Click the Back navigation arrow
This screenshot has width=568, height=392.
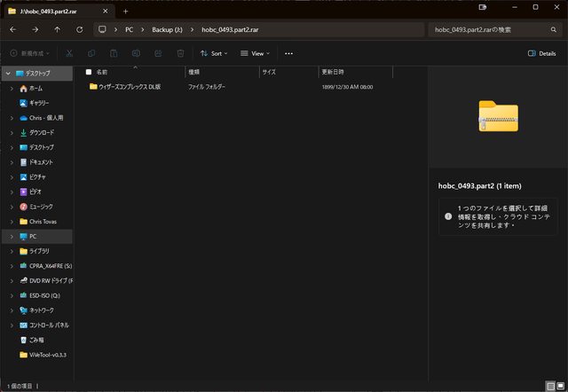12,29
